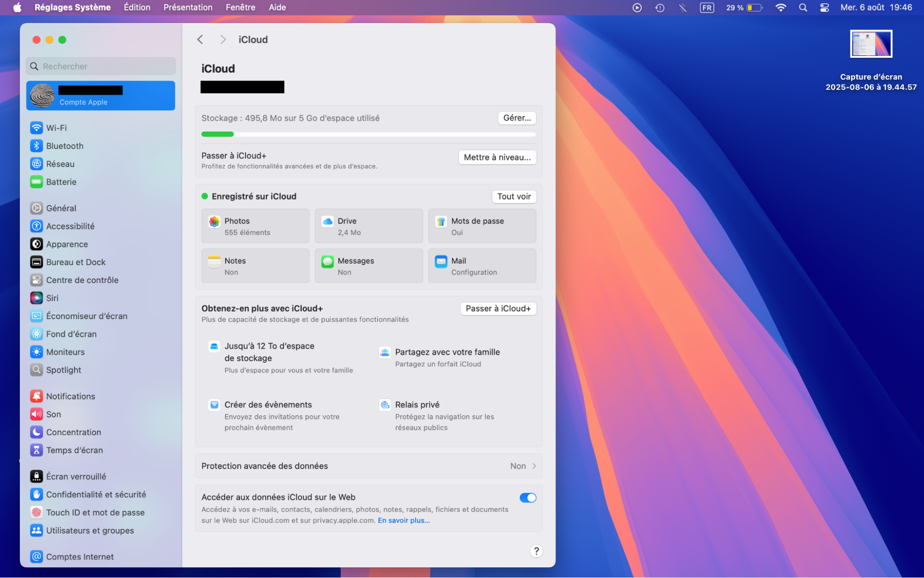The width and height of the screenshot is (924, 578).
Task: Open Spotlight settings
Action: (63, 369)
